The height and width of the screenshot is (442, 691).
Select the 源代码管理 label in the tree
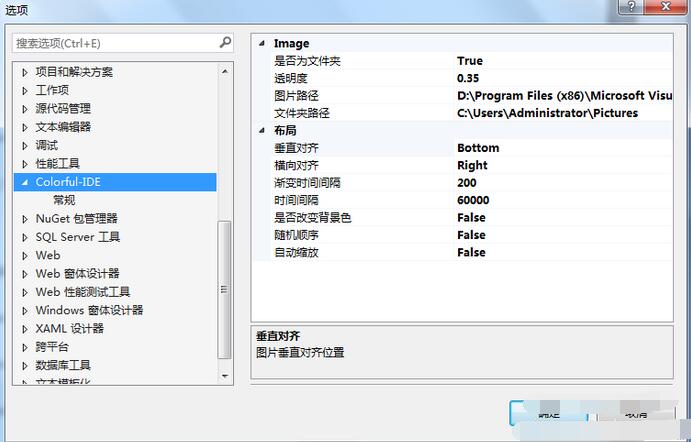pyautogui.click(x=63, y=108)
